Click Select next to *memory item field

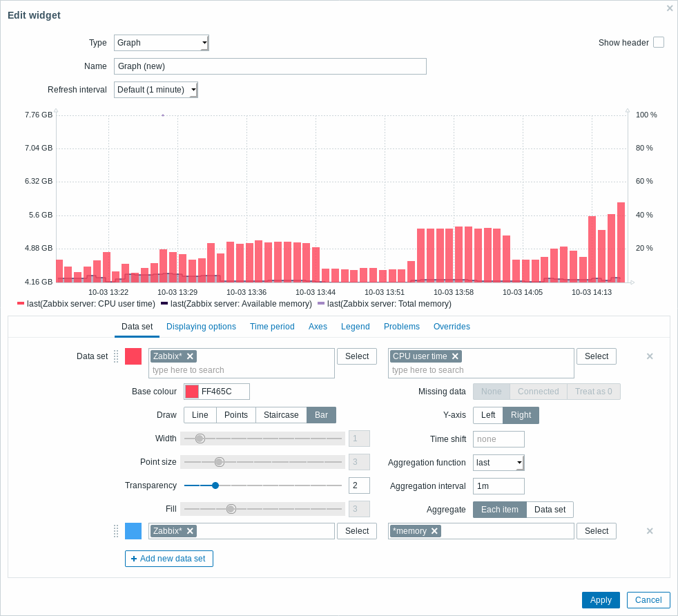[x=597, y=531]
